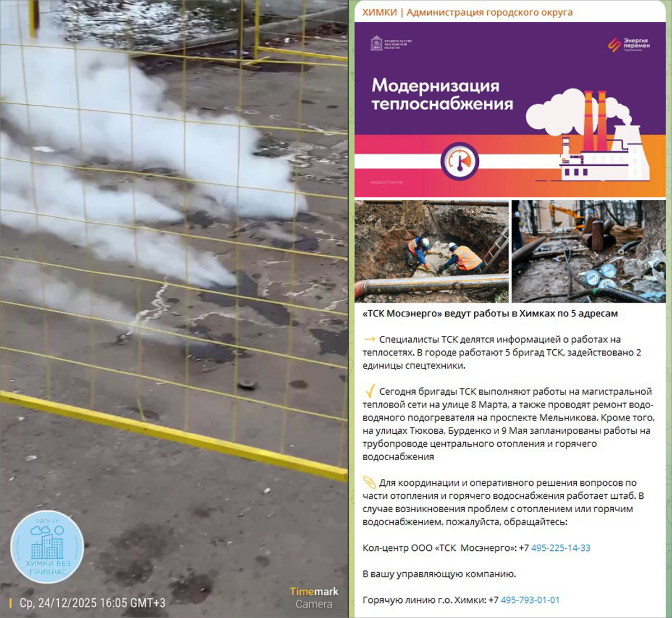
Task: Open the photo of pipes and pressure gauges
Action: coord(589,251)
